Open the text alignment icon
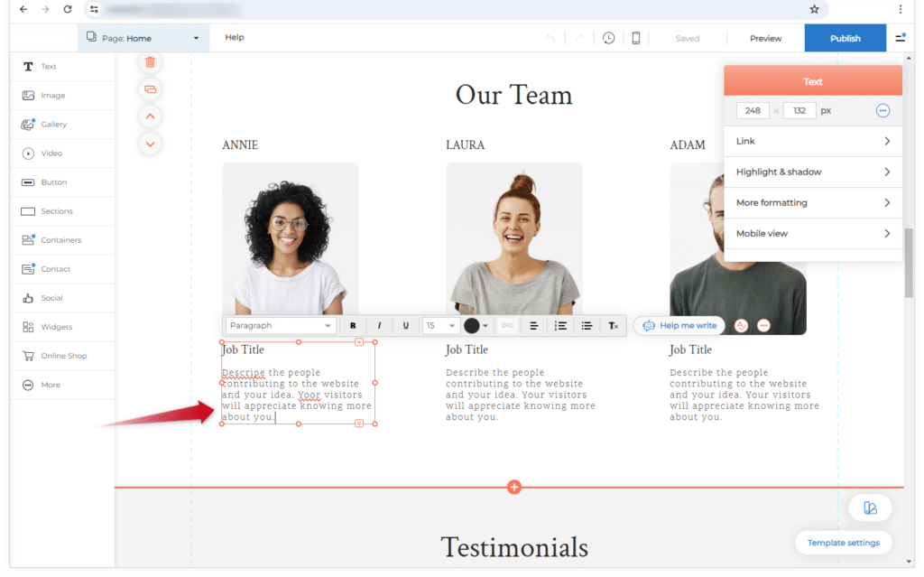Screen dimensions: 924x577 533,326
